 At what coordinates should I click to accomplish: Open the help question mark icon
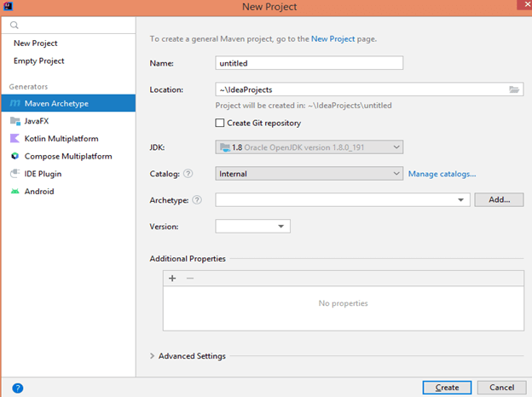point(18,388)
